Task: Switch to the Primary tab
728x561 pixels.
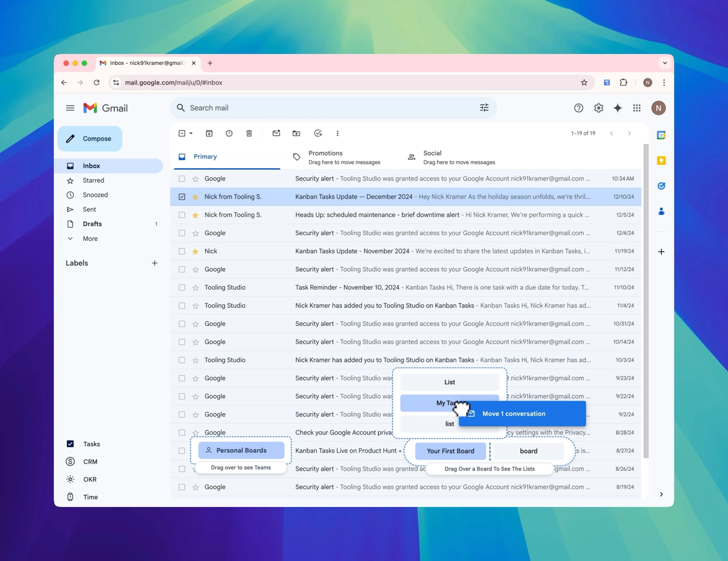Action: point(226,157)
